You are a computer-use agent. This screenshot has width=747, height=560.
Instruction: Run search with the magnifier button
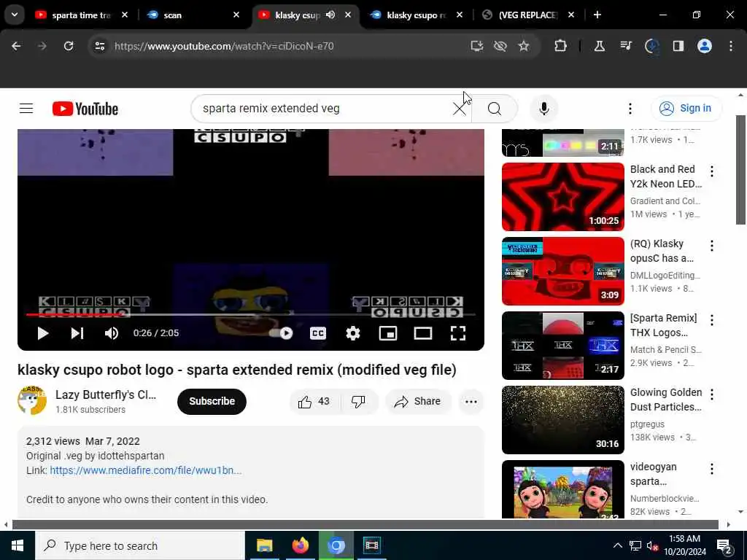[x=495, y=109]
